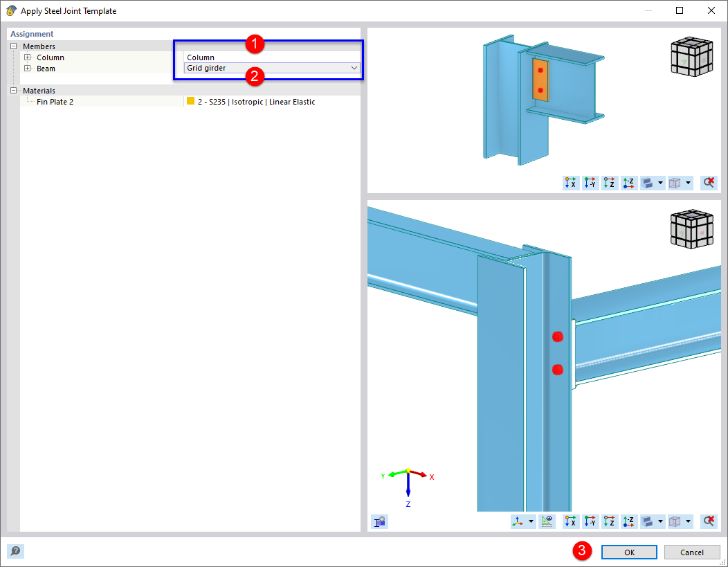Click the XYZ axis triad in lower preview
The image size is (728, 567).
tap(408, 487)
